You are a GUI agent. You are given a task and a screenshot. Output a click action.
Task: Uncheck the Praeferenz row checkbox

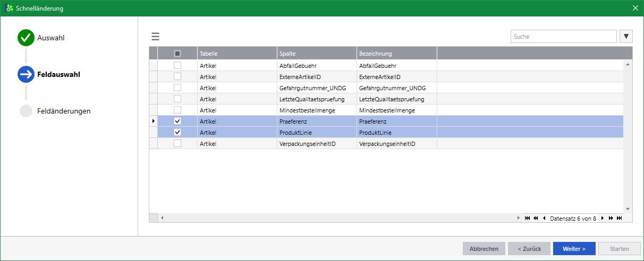point(177,121)
